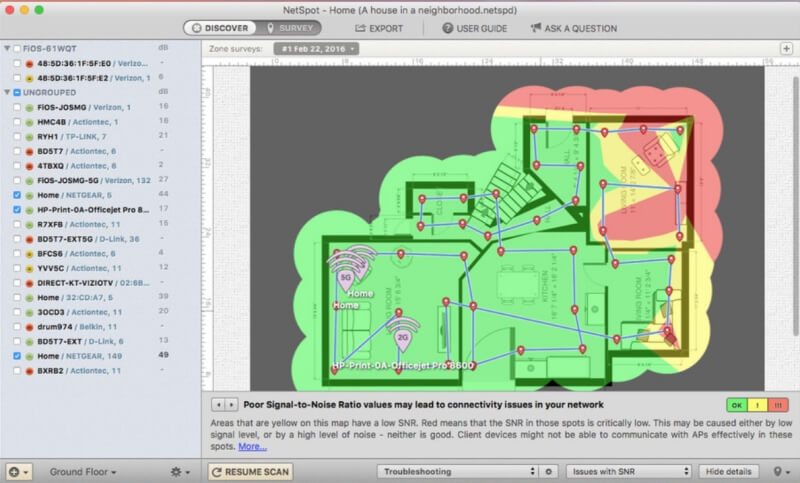Switch to Survey mode
The width and height of the screenshot is (800, 483).
(x=289, y=28)
